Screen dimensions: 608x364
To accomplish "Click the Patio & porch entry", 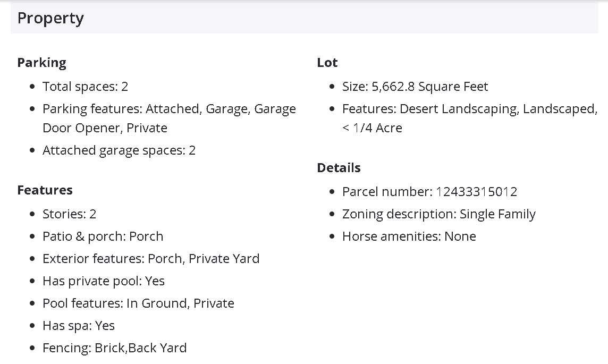I will tap(103, 236).
